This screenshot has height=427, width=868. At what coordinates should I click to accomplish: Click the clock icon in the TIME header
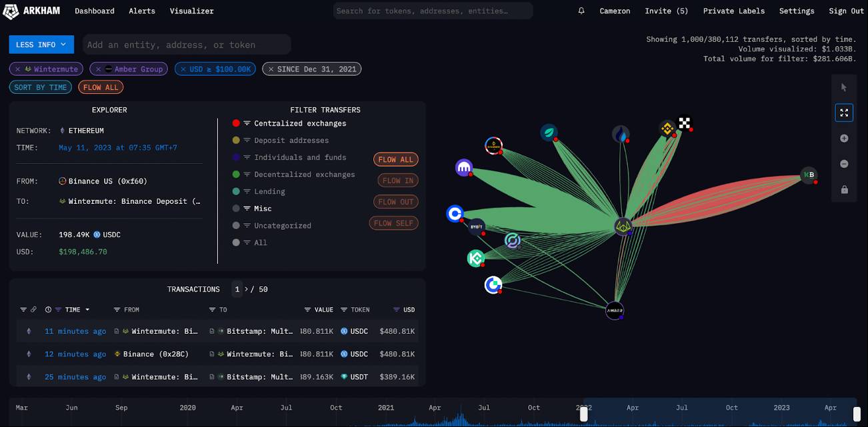[48, 310]
